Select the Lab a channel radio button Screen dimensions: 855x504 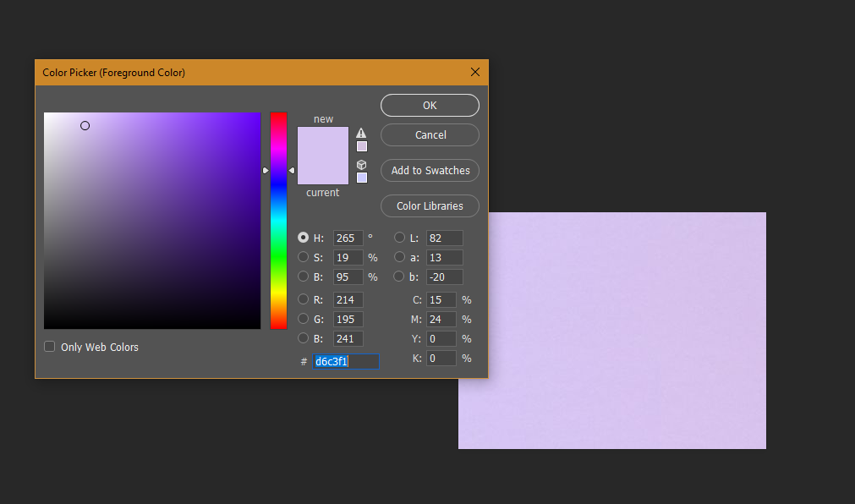tap(399, 257)
